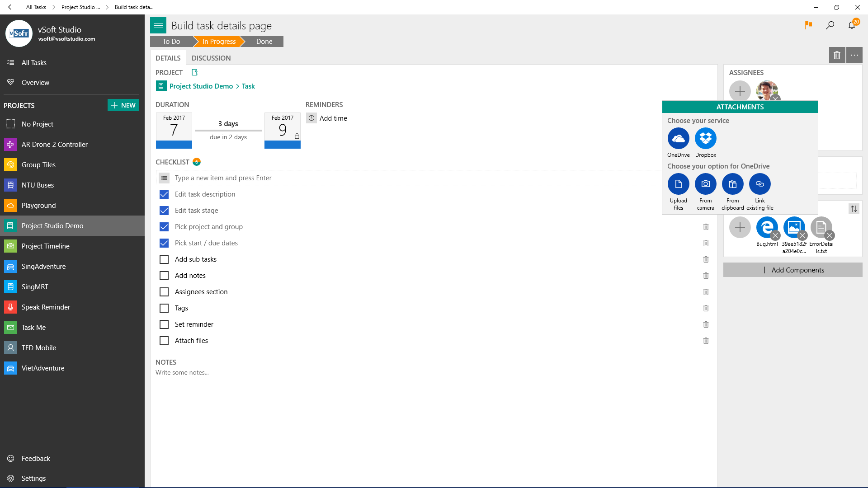The image size is (868, 488).
Task: Open the more options ellipsis button
Action: click(854, 55)
